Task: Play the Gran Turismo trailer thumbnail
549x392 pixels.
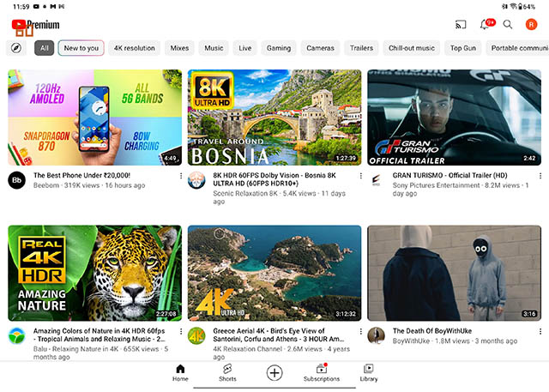Action: point(454,118)
